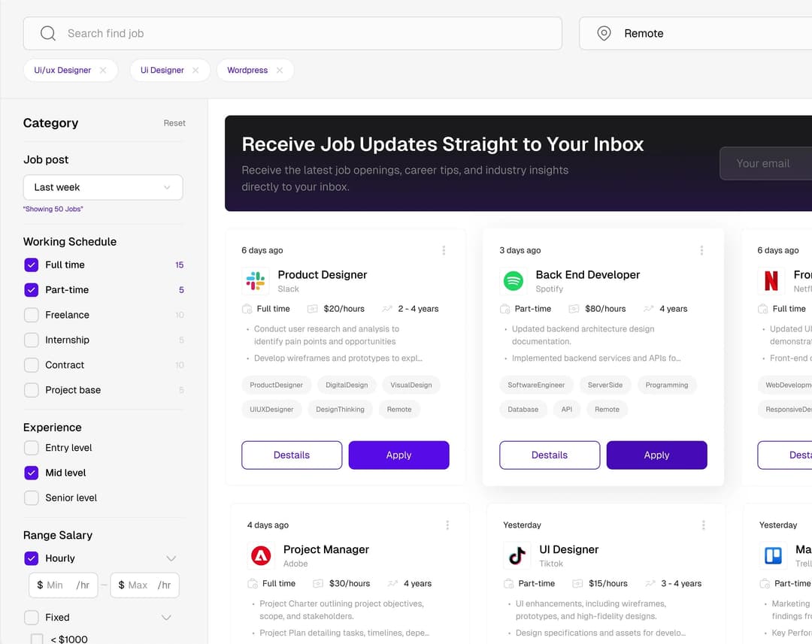Apply to the Back End Developer job

tap(656, 455)
